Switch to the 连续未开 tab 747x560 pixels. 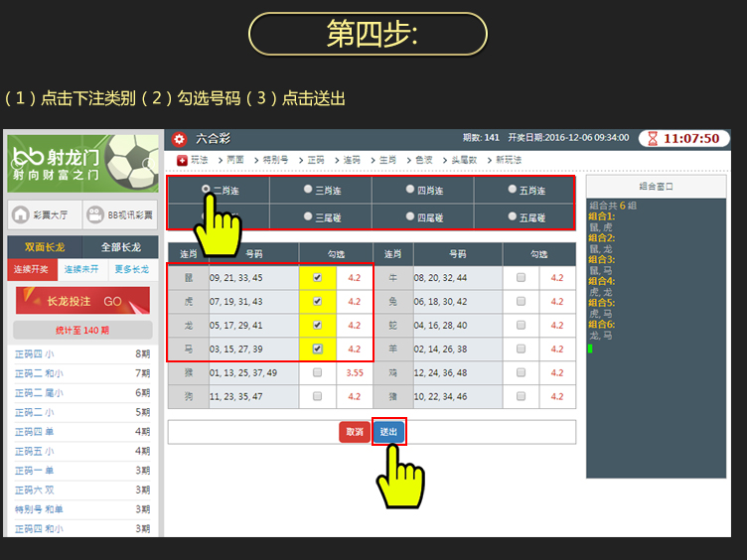point(80,269)
